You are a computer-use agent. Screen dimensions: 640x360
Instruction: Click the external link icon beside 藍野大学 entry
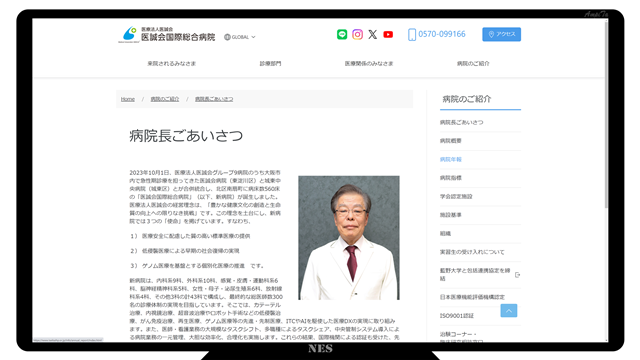coord(517,275)
